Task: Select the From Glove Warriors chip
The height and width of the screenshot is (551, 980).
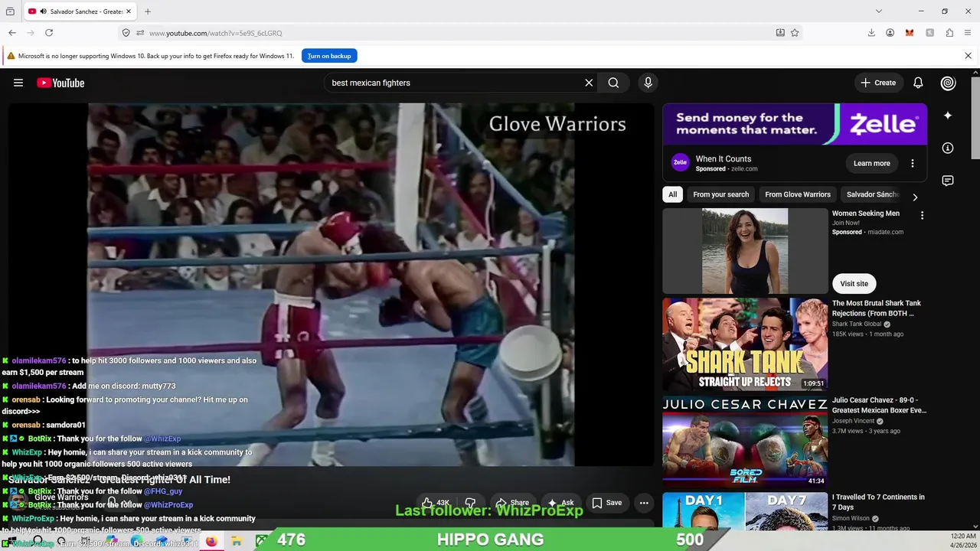Action: coord(797,194)
